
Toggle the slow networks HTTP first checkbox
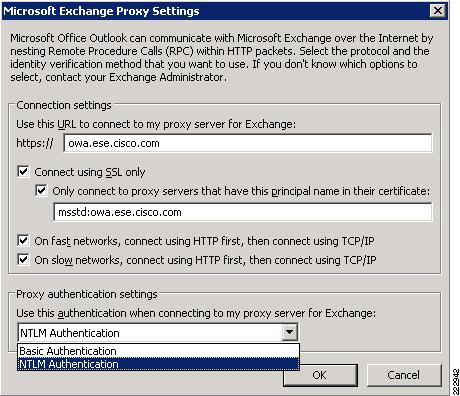click(x=23, y=259)
